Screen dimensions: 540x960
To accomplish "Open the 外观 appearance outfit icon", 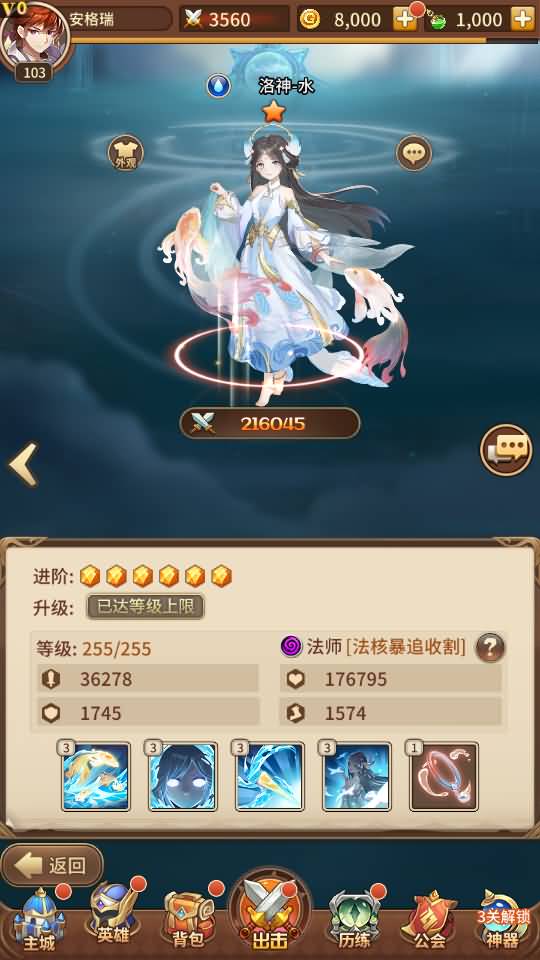I will [126, 152].
